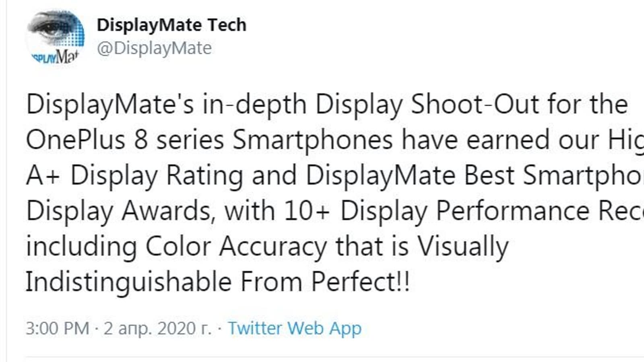Click the 3:00 PM timestamp

(x=57, y=328)
